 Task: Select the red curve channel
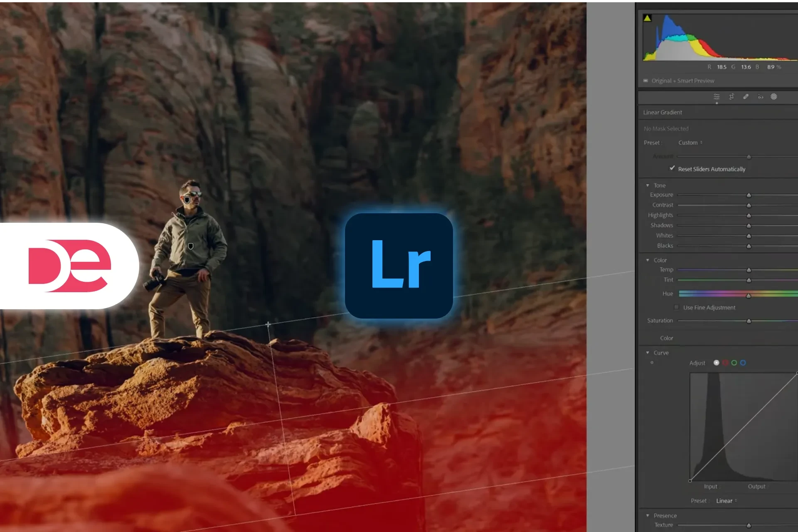pos(725,363)
